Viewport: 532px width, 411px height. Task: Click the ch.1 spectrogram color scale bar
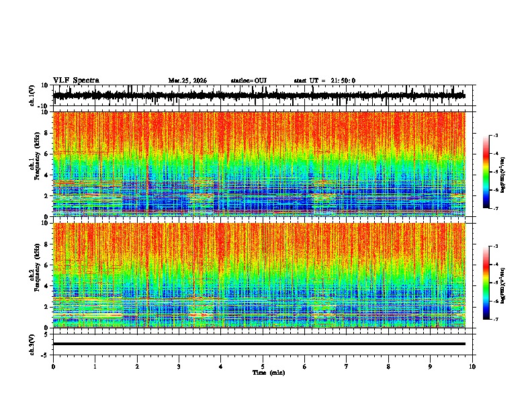[486, 172]
